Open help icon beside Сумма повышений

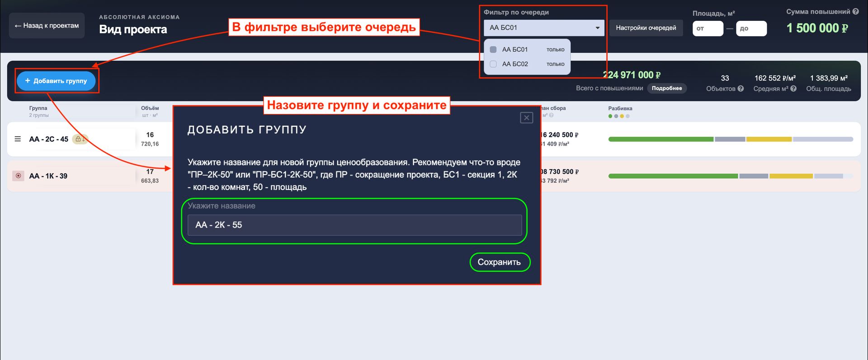coord(855,12)
